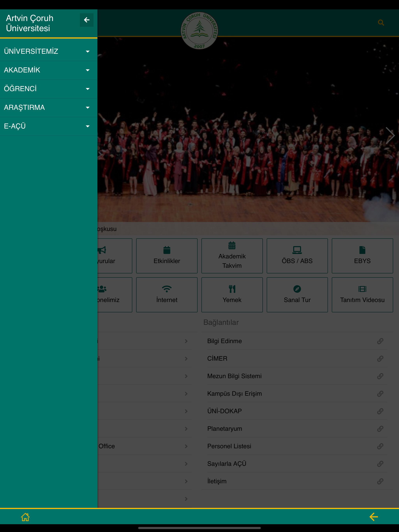Open ÜNİ-DOKAP link

coord(297,411)
